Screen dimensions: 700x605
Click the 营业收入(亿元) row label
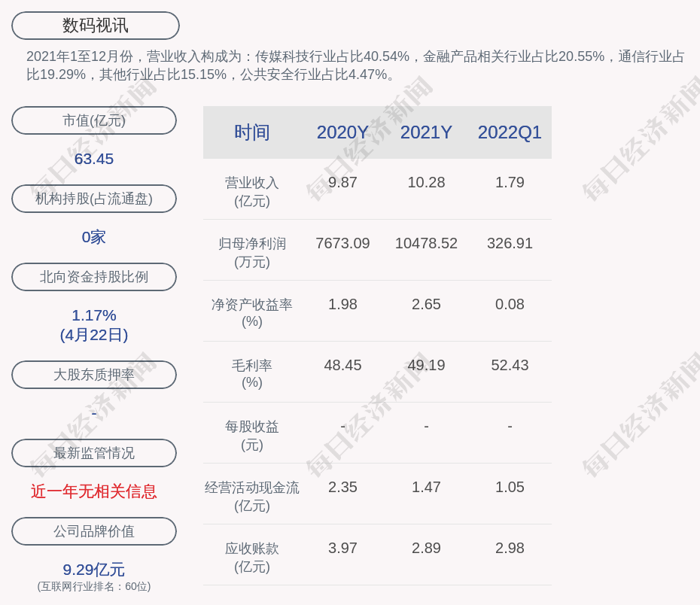tap(252, 192)
